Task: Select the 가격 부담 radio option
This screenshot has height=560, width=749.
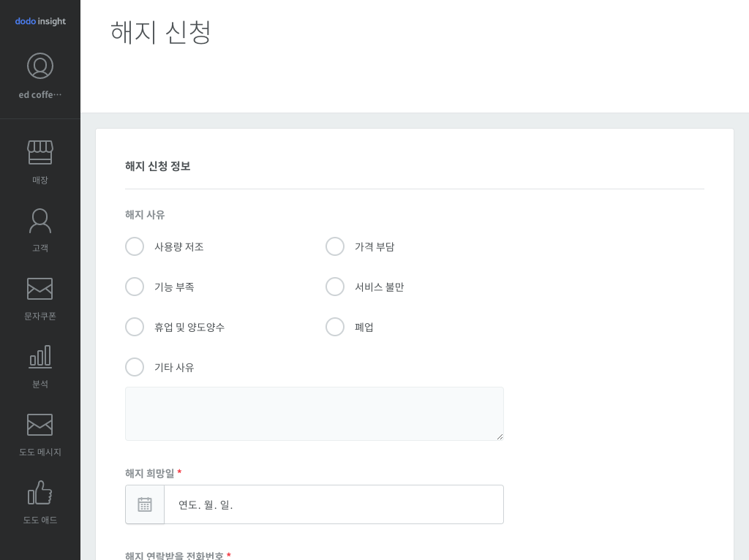Action: point(335,246)
